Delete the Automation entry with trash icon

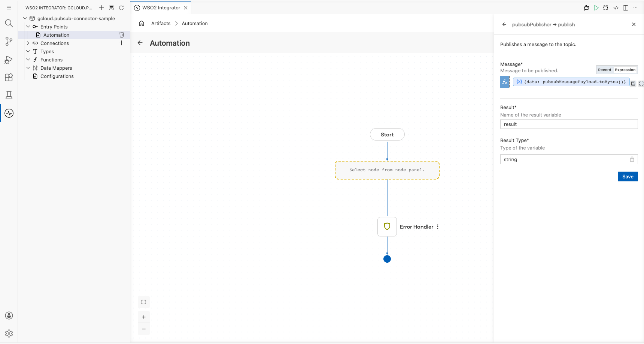[x=122, y=35]
